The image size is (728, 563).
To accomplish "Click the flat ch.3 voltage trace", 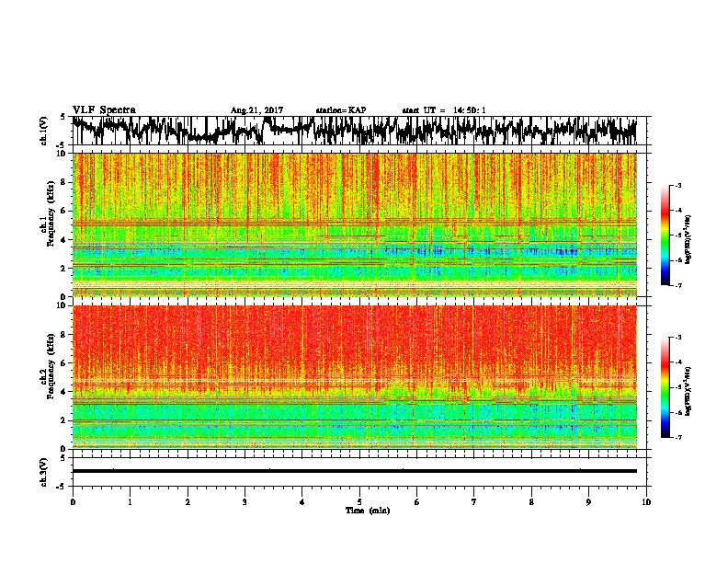I will [355, 471].
